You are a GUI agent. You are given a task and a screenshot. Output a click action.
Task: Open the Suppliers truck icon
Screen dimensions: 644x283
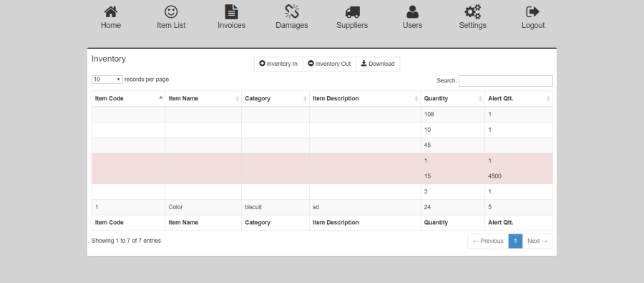point(352,12)
